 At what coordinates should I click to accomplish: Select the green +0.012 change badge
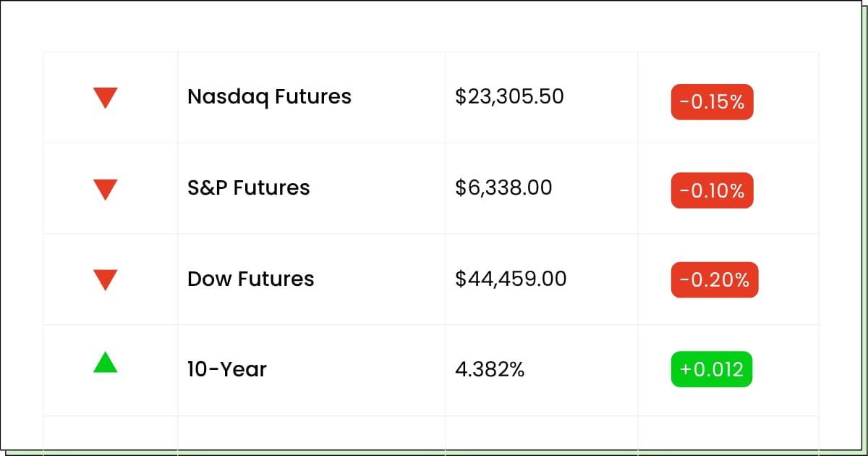pos(712,369)
